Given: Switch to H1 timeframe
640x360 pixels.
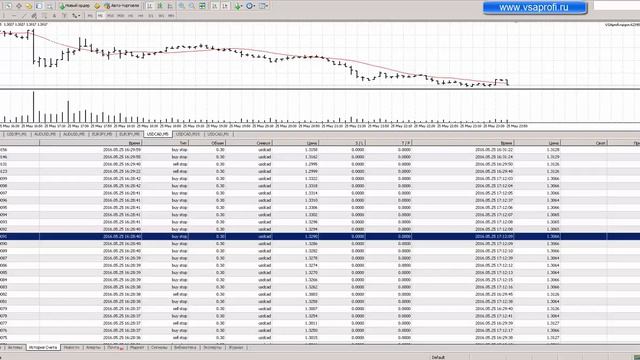Looking at the screenshot, I should click(x=131, y=16).
